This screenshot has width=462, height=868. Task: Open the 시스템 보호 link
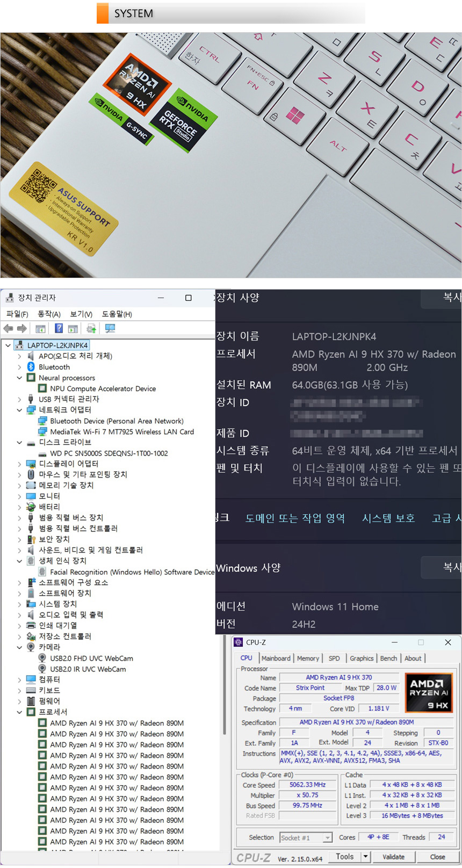pos(388,518)
